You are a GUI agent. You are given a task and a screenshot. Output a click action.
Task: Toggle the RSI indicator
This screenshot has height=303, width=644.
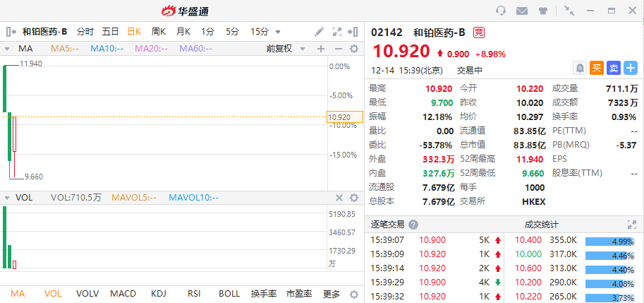[x=193, y=294]
